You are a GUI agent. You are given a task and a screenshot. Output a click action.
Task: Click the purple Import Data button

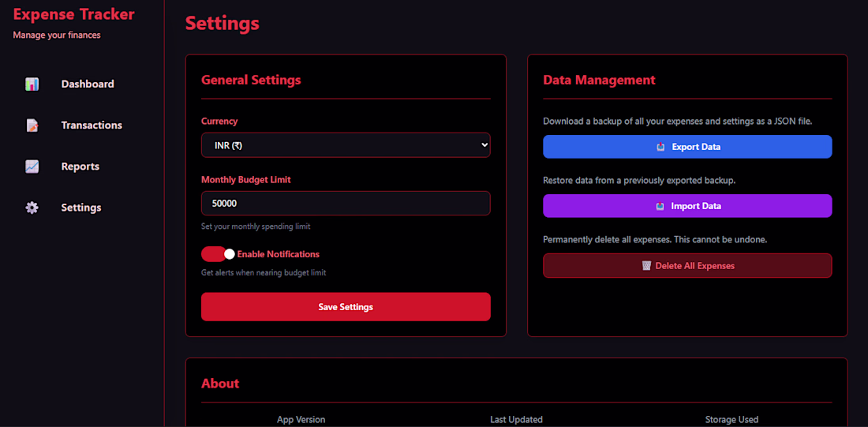687,206
